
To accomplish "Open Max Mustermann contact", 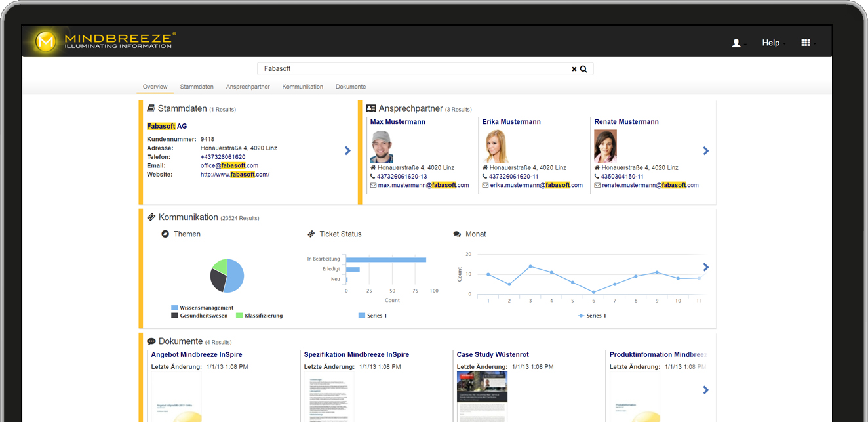I will (x=398, y=122).
